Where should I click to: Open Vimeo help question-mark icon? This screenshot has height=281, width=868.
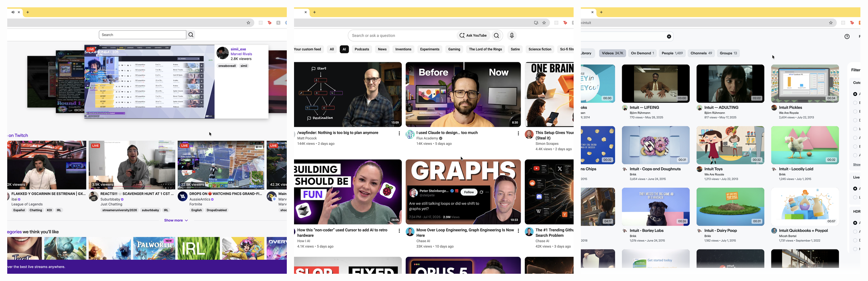(847, 37)
